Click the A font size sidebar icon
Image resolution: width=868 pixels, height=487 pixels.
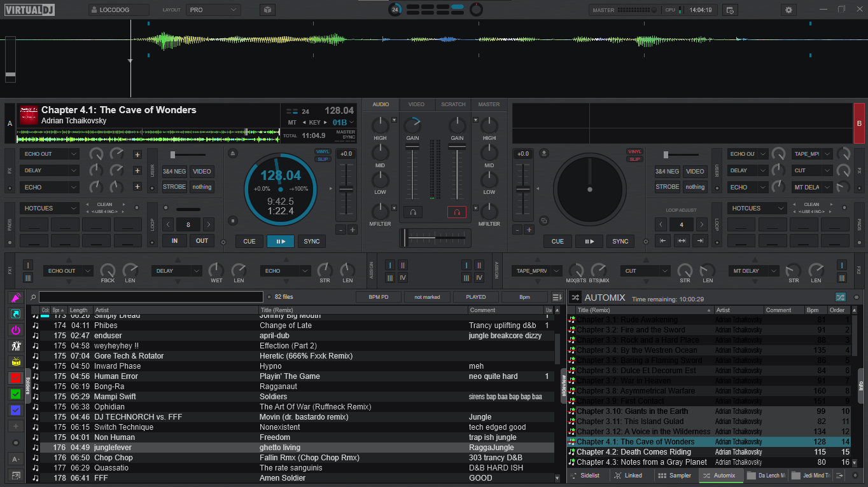click(x=16, y=459)
